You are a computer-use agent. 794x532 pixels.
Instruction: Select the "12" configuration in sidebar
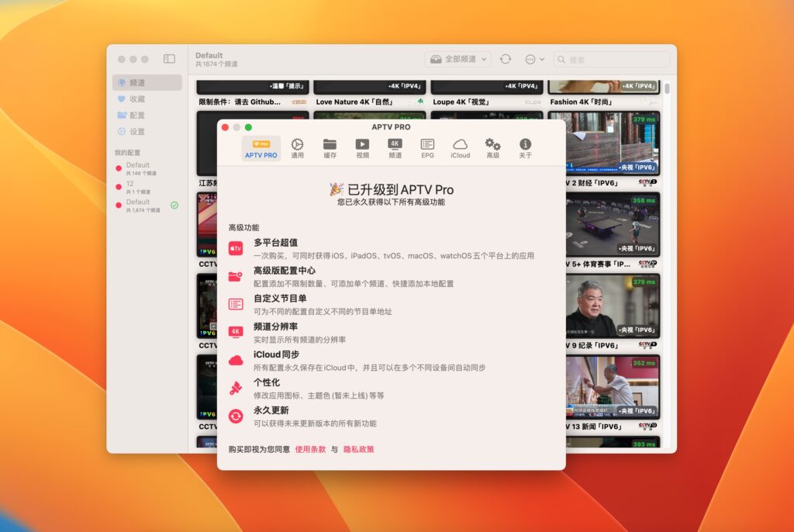pyautogui.click(x=130, y=183)
